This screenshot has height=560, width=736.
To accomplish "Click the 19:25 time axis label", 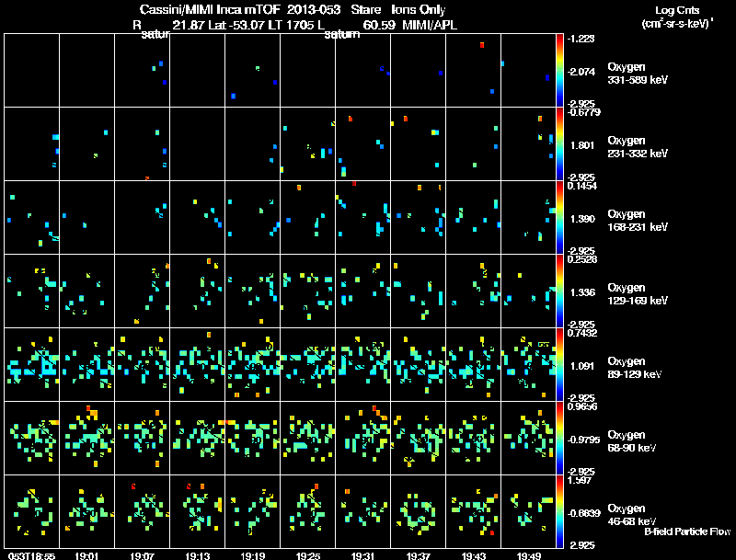I will (308, 556).
